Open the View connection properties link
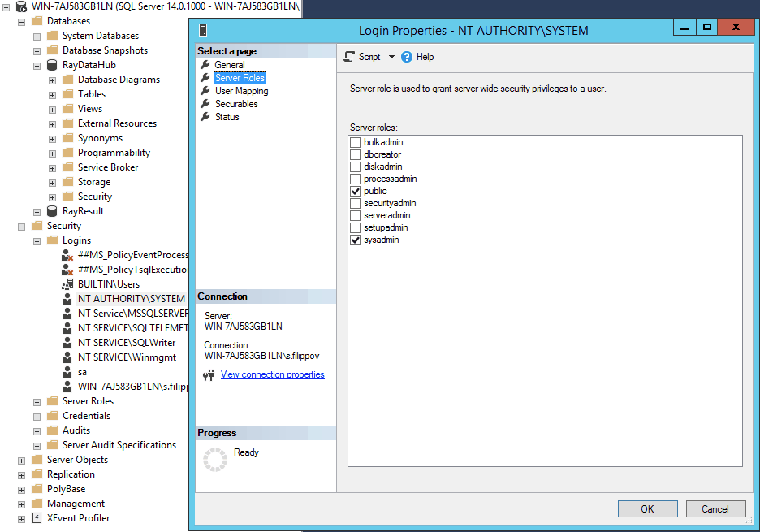The image size is (760, 532). [272, 375]
